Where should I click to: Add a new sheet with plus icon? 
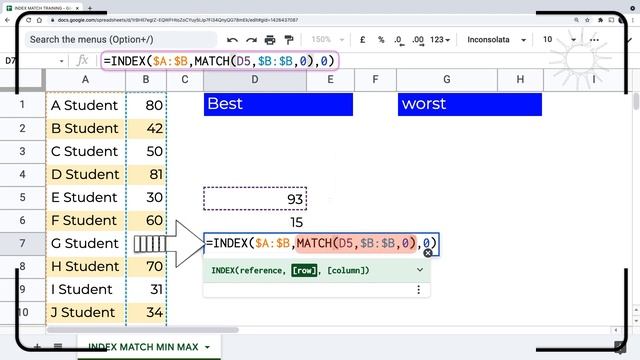(x=37, y=347)
